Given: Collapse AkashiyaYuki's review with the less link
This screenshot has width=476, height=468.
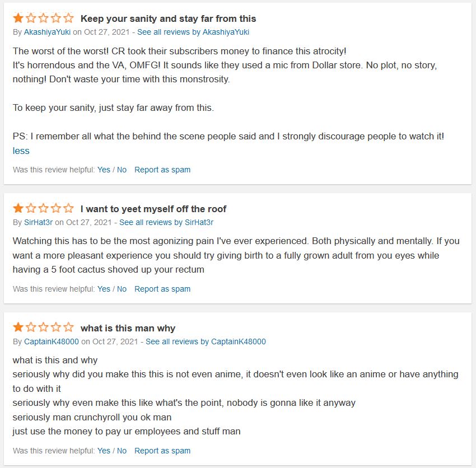Looking at the screenshot, I should pos(21,151).
